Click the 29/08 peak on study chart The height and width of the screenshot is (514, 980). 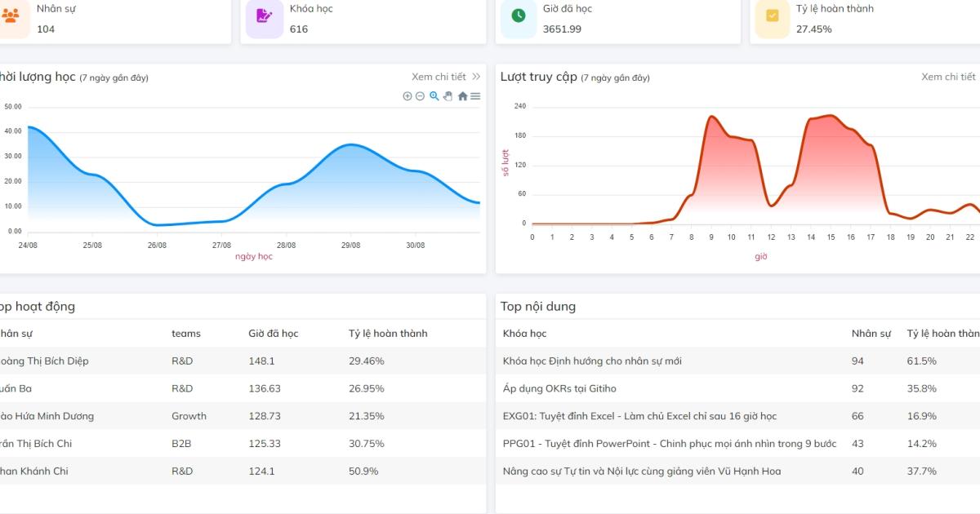click(x=350, y=144)
